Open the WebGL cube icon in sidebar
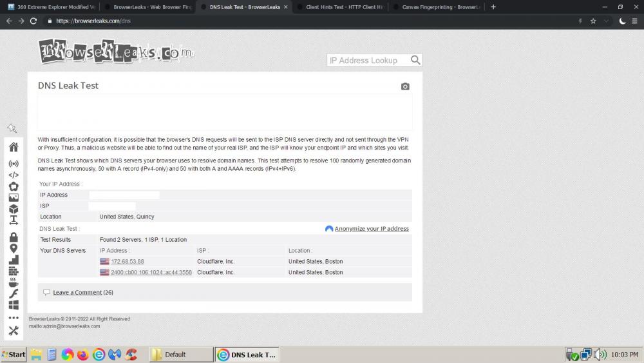 coord(14,209)
